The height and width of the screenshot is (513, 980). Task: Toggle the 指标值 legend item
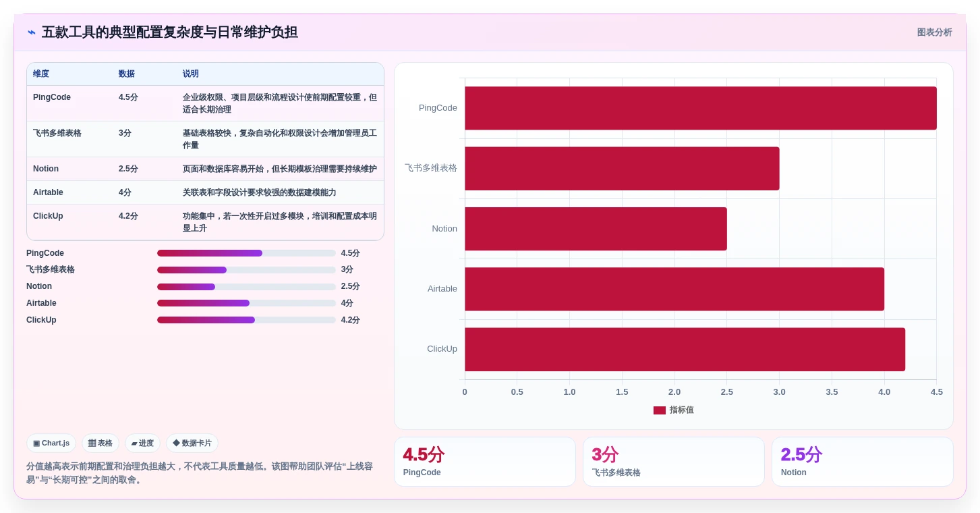tap(674, 410)
